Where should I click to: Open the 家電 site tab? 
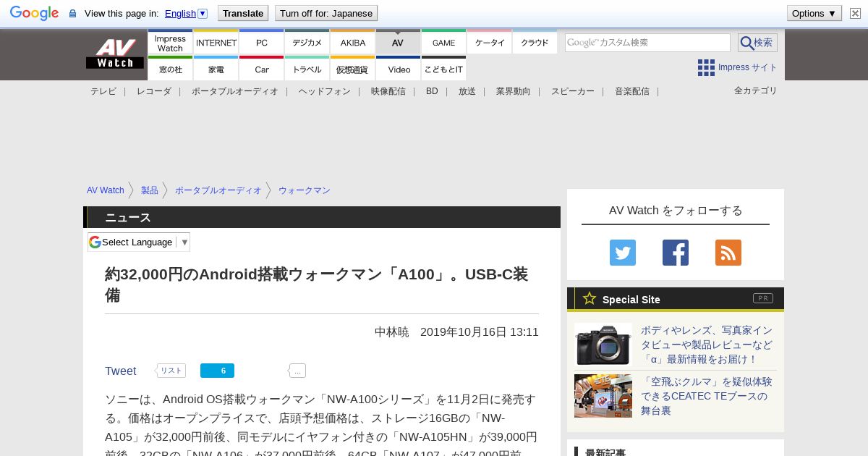[216, 69]
